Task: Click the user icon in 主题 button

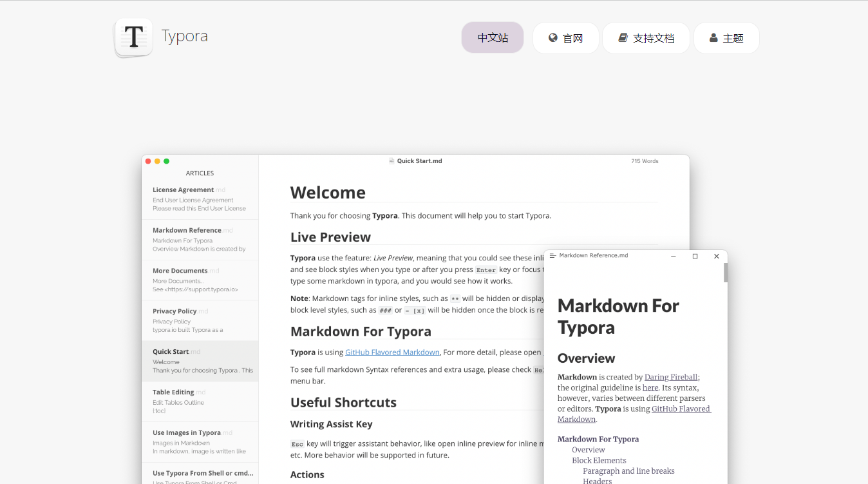Action: click(x=713, y=38)
